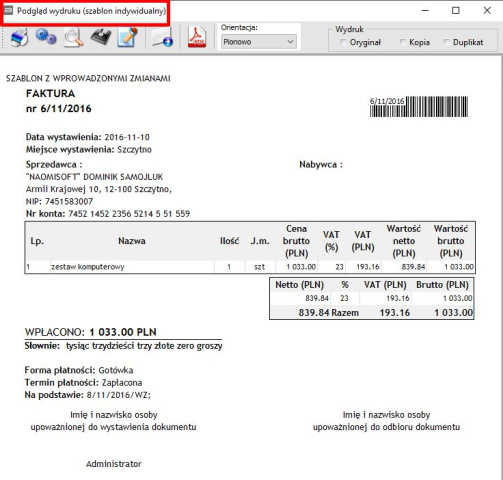Close the Podgląd wydruku window
The width and height of the screenshot is (503, 480).
487,11
